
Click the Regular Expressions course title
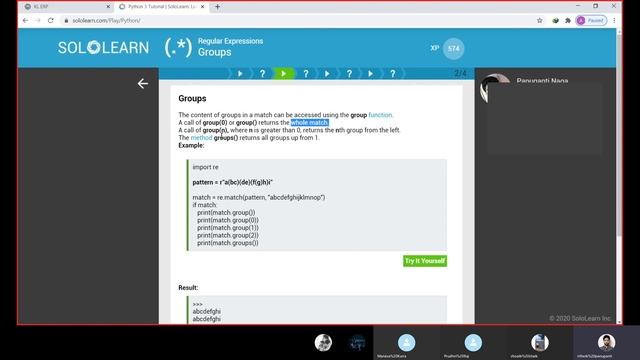(230, 41)
